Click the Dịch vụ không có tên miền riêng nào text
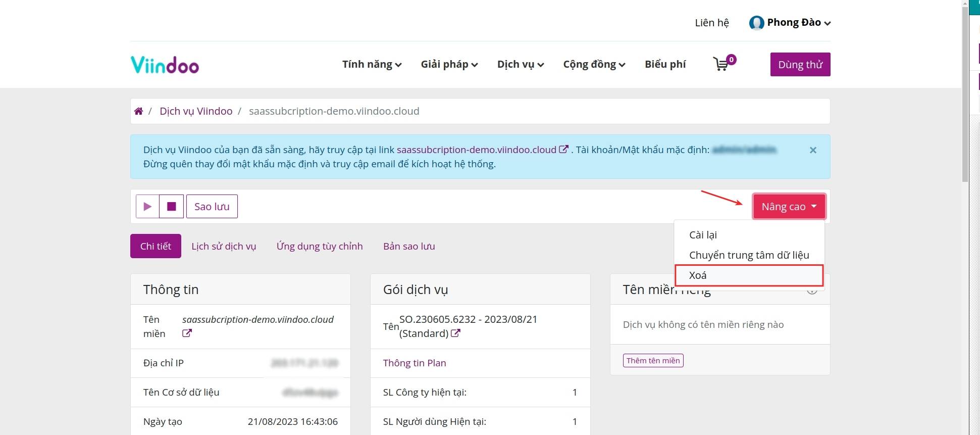This screenshot has height=435, width=980. pos(703,324)
